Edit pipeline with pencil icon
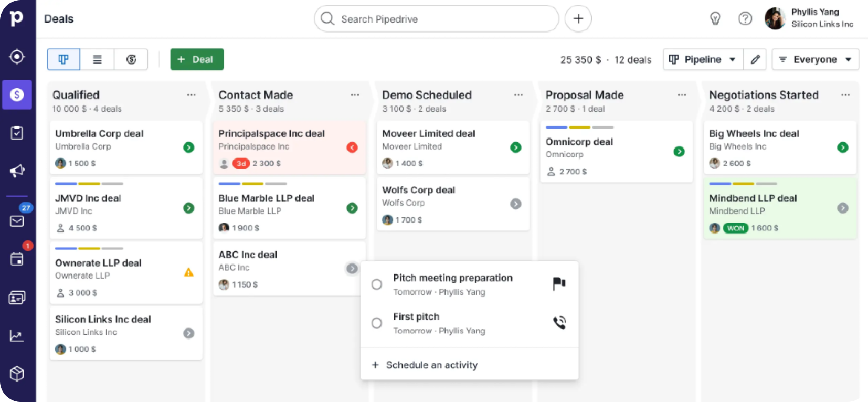Screen dimensions: 868x402 (755, 59)
